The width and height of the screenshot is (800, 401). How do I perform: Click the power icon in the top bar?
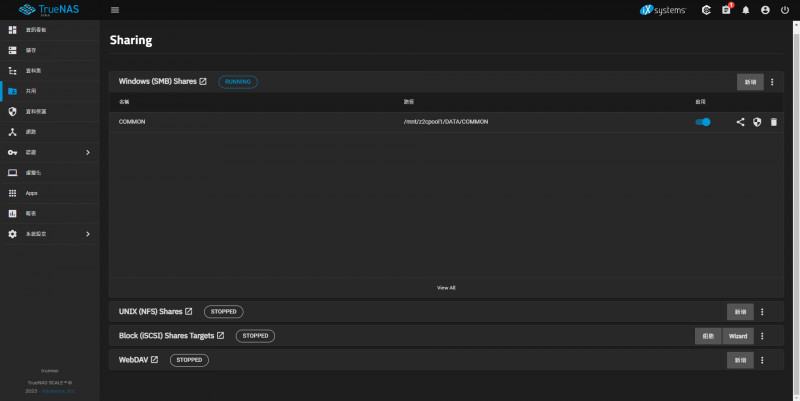pos(784,10)
